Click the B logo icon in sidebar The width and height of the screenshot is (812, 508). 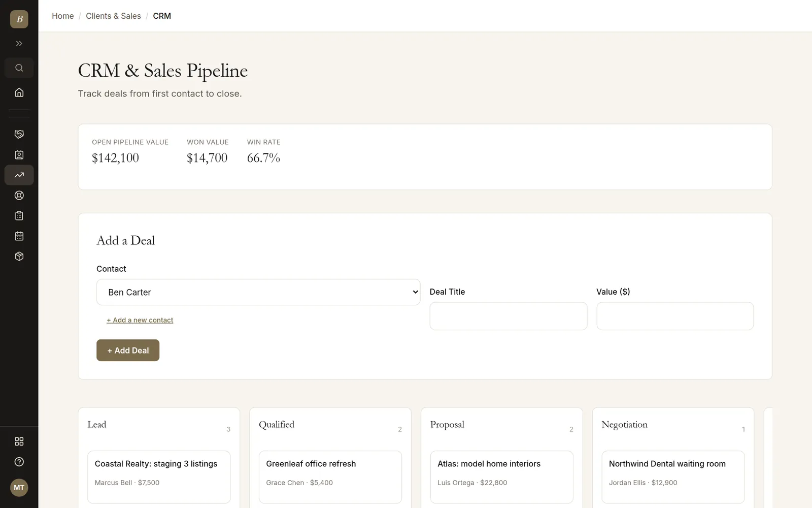pos(19,19)
